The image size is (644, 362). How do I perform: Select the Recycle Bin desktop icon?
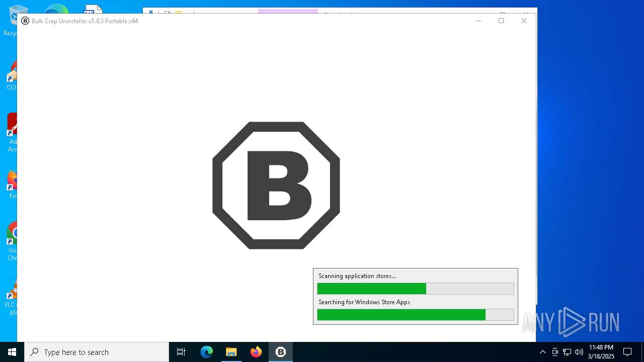click(11, 21)
